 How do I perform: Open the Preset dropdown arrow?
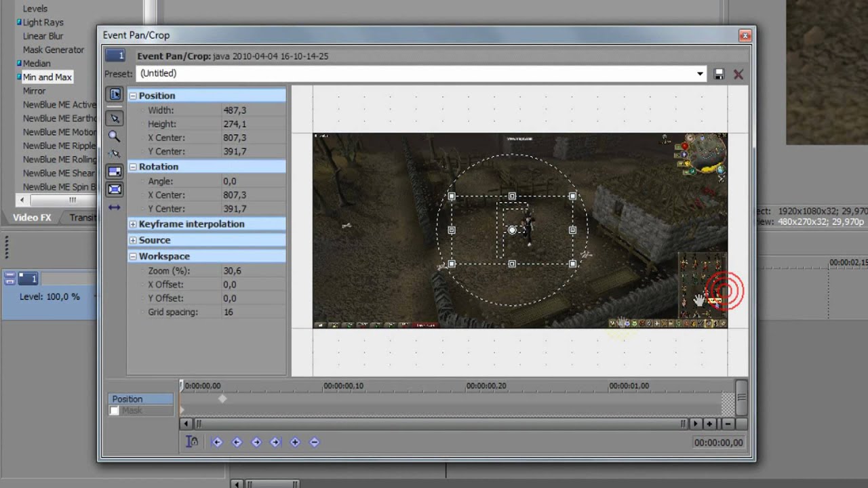pyautogui.click(x=700, y=73)
